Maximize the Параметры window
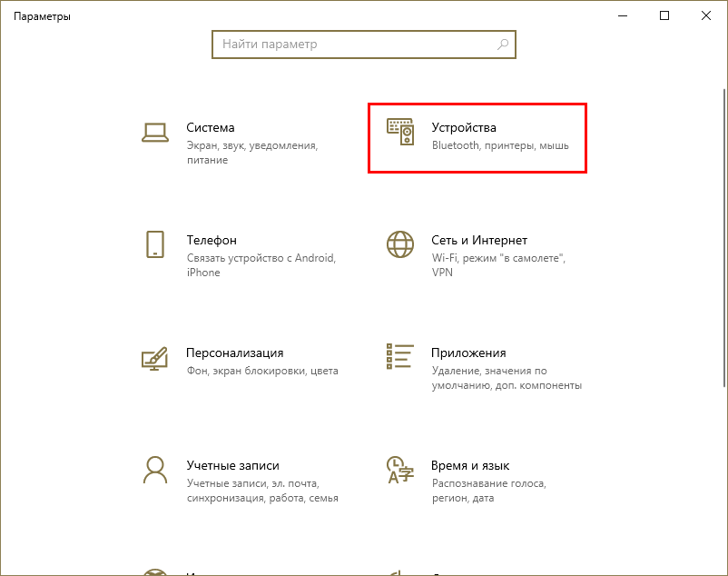This screenshot has width=728, height=576. 664,15
